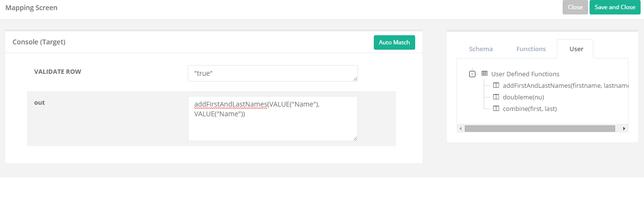Select the User tab
644x206 pixels.
(x=576, y=49)
